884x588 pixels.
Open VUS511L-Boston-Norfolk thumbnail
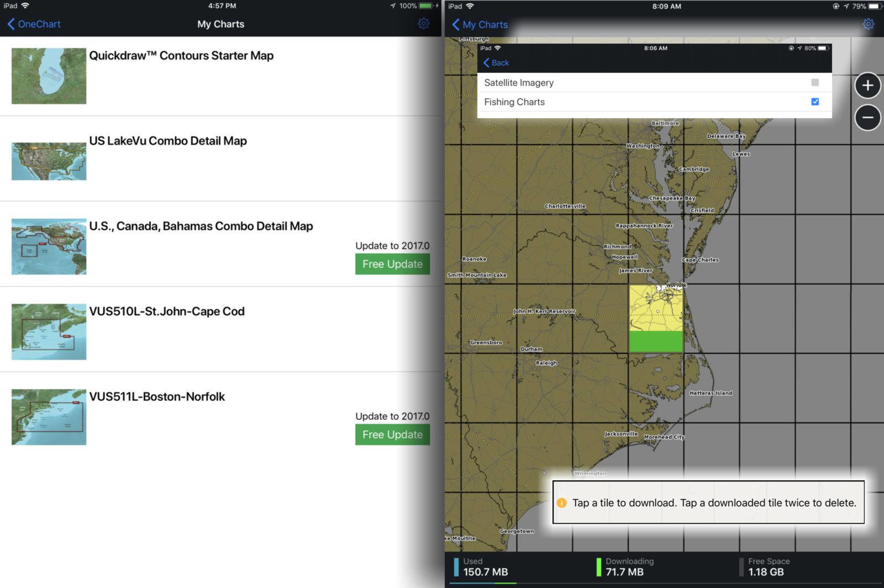point(49,417)
